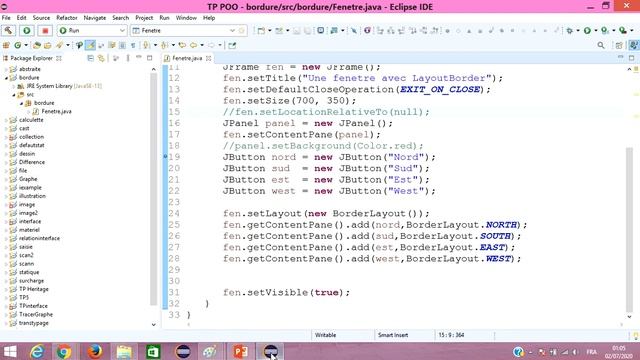This screenshot has height=360, width=640.
Task: Click the New Java Package icon
Action: pos(7,45)
